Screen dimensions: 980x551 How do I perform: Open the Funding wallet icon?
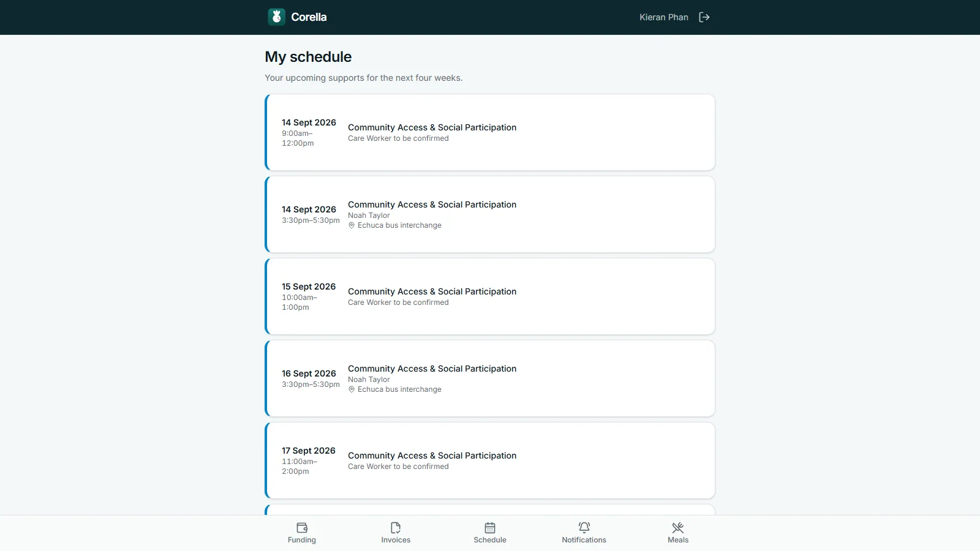[302, 528]
